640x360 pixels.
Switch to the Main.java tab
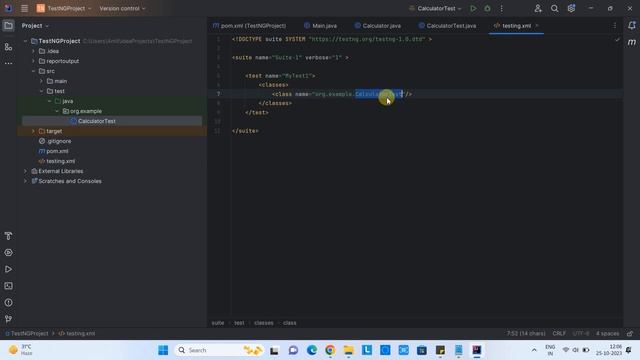[x=320, y=26]
